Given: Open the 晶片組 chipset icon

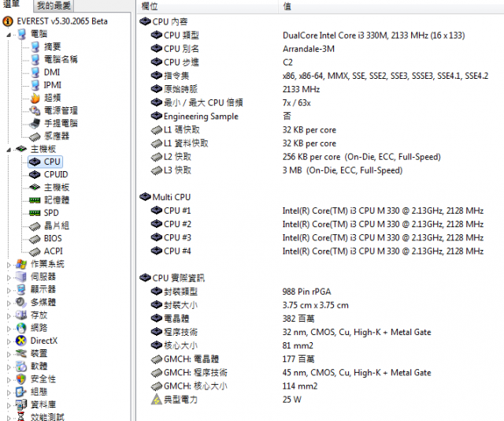Looking at the screenshot, I should tap(35, 226).
